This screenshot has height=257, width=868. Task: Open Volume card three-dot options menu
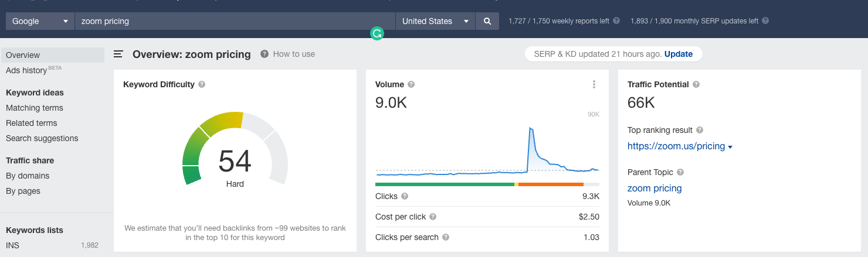(594, 84)
